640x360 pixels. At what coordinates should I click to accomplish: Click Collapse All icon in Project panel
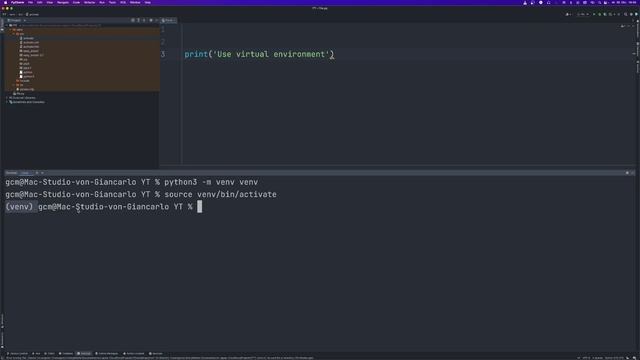144,20
